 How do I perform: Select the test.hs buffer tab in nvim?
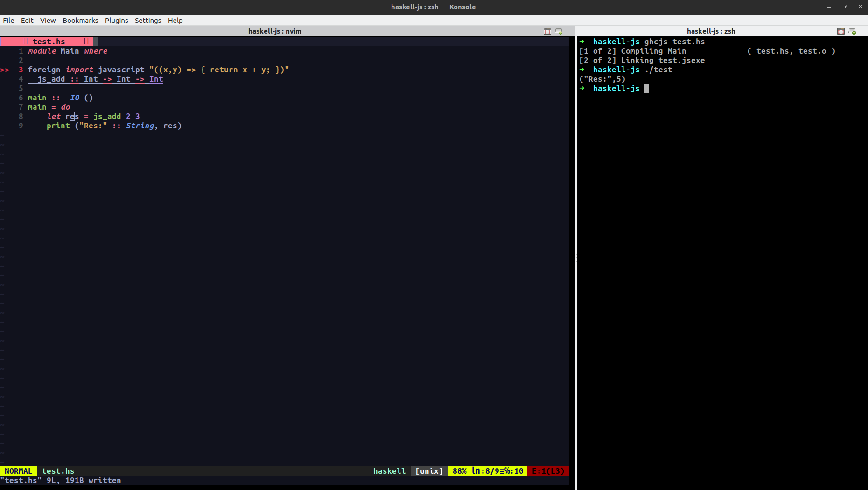pos(49,42)
